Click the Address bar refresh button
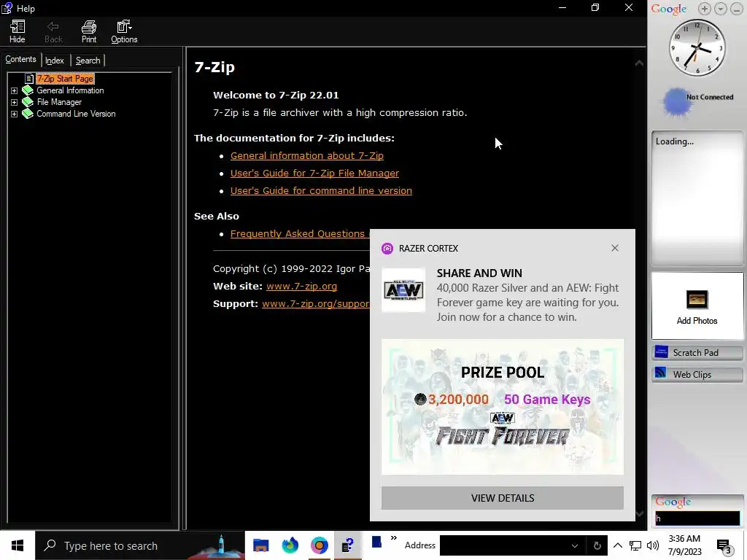This screenshot has width=747, height=560. pos(597,545)
